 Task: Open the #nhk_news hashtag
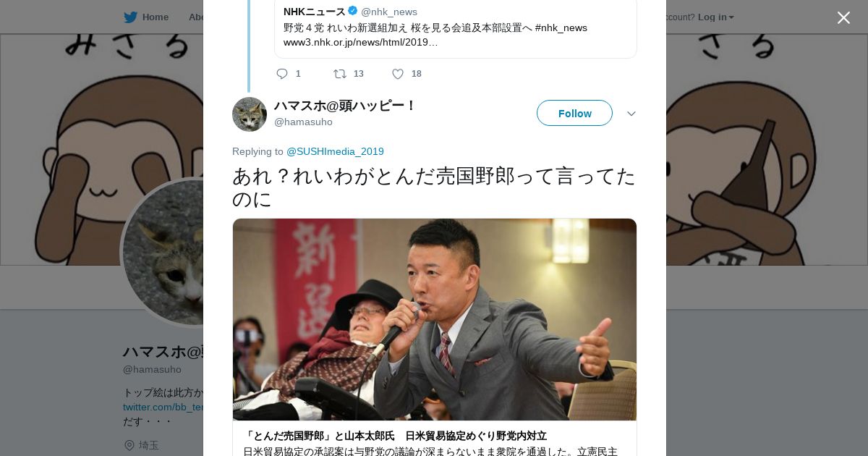(x=561, y=28)
